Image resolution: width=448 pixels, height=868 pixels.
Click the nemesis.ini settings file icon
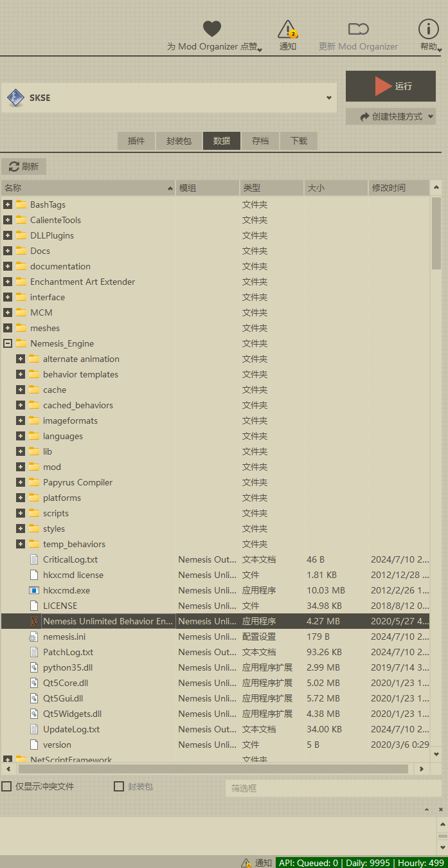[34, 637]
